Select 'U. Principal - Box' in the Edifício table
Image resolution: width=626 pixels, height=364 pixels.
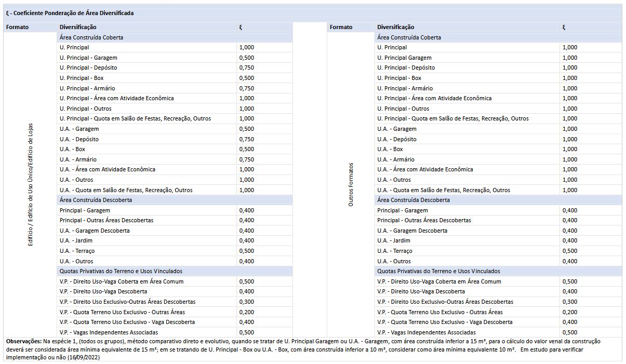pyautogui.click(x=82, y=78)
